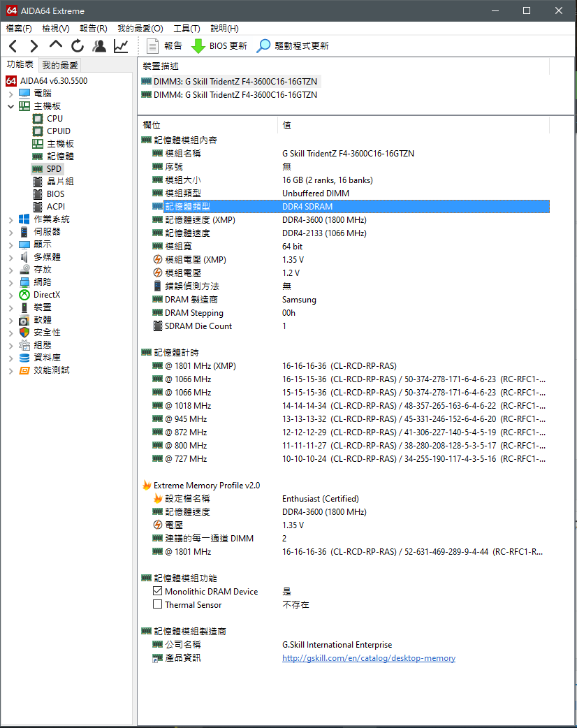Expand the 電腦 computer tree node
The image size is (577, 728).
coord(10,94)
